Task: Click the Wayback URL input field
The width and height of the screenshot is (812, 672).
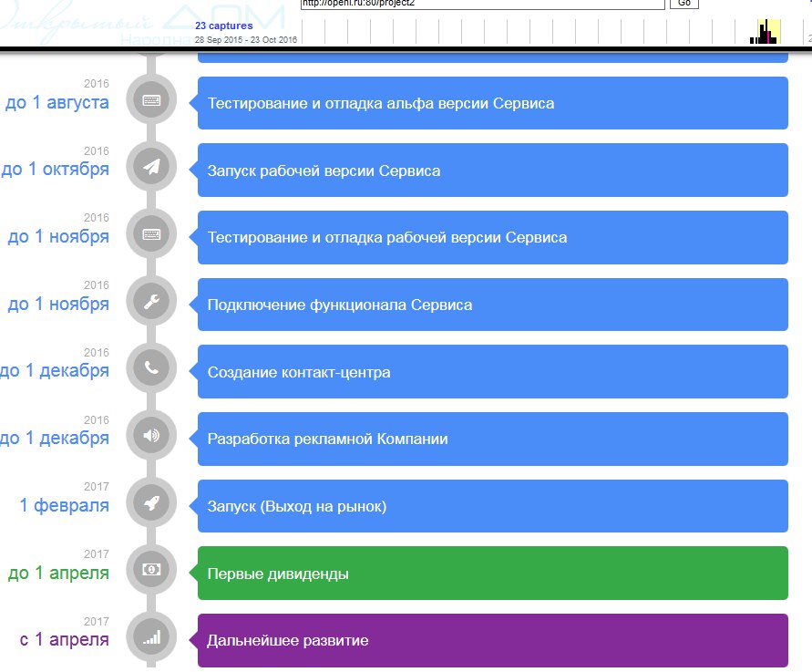Action: point(483,4)
